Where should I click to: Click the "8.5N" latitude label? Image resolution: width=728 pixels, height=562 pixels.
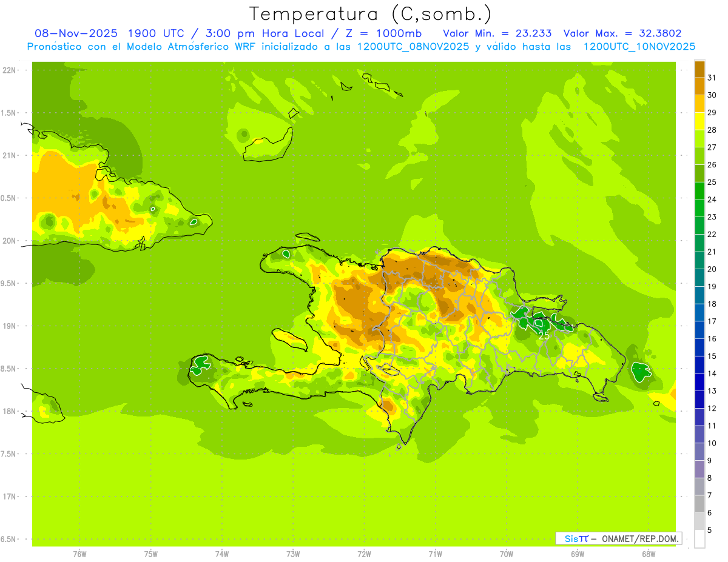pos(8,369)
